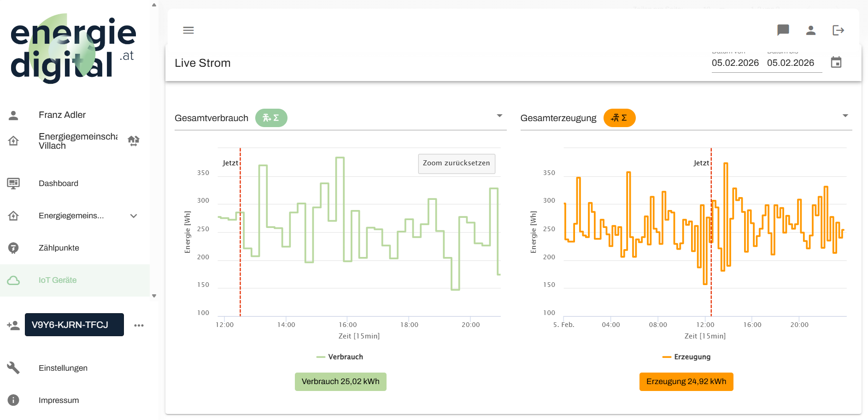Click the switch energy community icon
The width and height of the screenshot is (868, 420).
tap(134, 141)
